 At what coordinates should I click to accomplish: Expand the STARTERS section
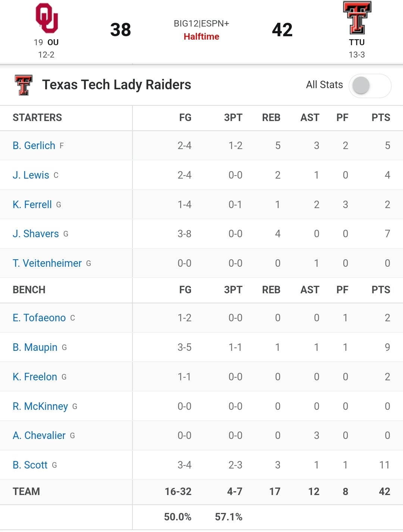38,118
